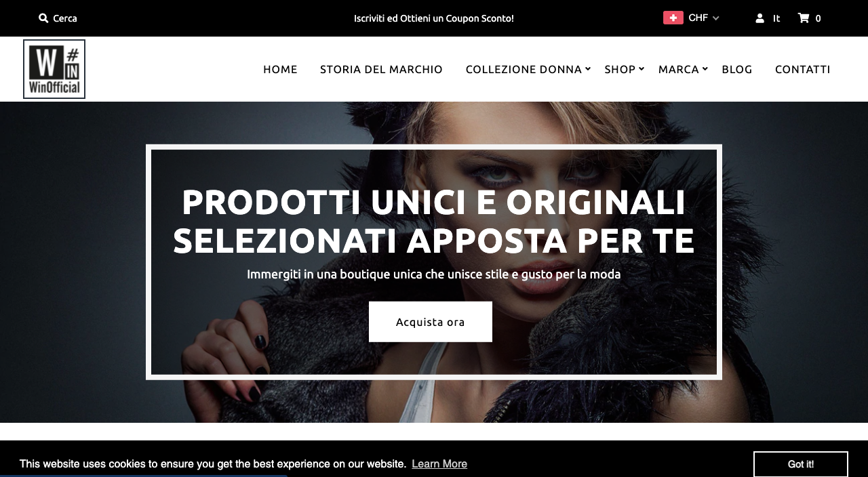Expand the Marca submenu chevron

pyautogui.click(x=705, y=68)
